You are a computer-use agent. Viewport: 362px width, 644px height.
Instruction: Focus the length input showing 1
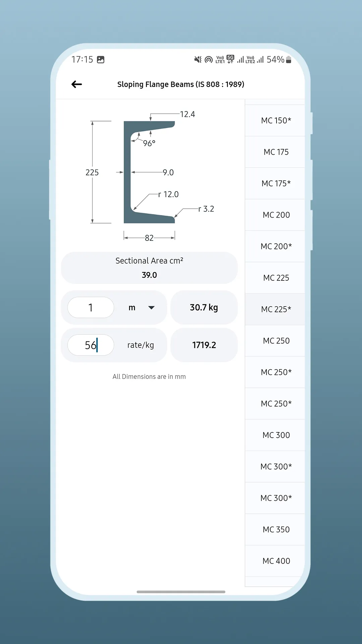tap(91, 308)
